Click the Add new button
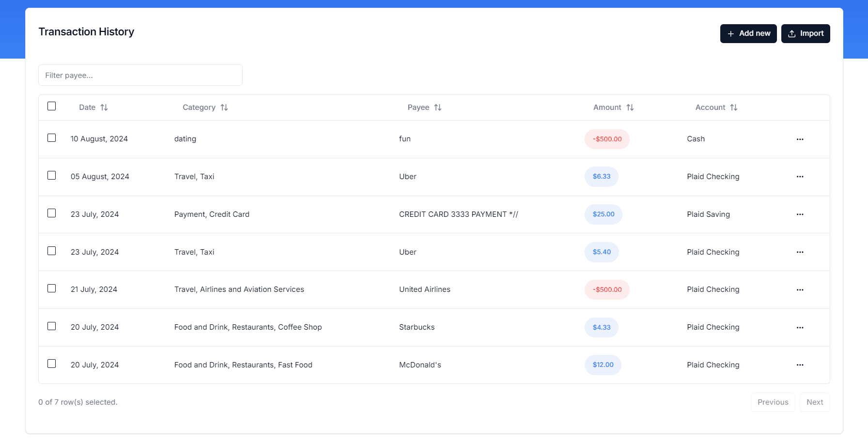Image resolution: width=868 pixels, height=441 pixels. 748,33
